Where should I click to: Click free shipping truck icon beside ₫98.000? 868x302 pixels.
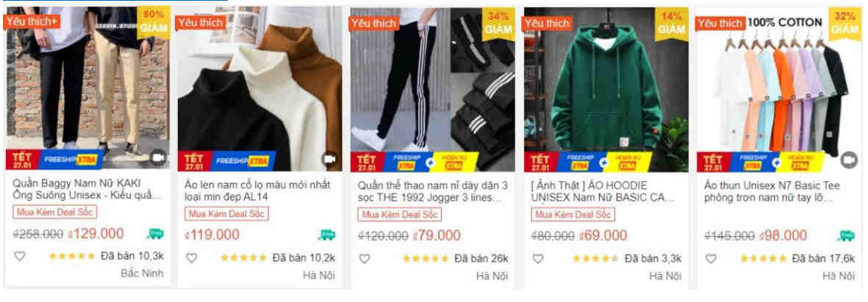[x=846, y=236]
